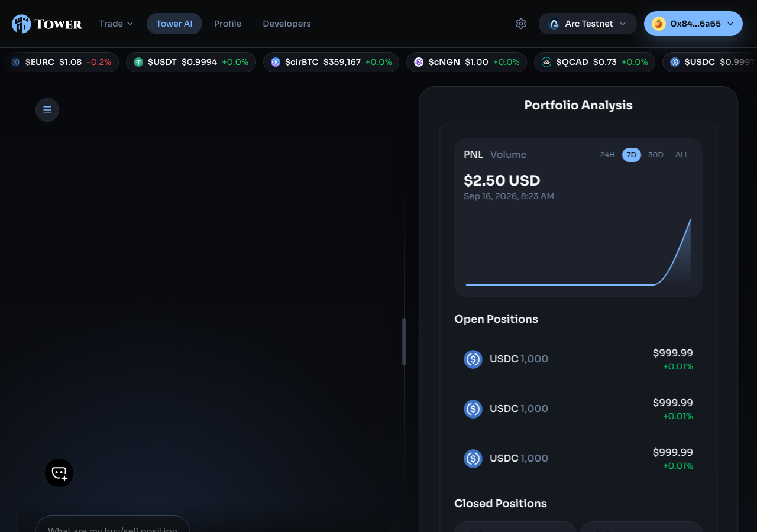The height and width of the screenshot is (532, 757).
Task: Click the USDT ticker coin icon
Action: pos(138,62)
